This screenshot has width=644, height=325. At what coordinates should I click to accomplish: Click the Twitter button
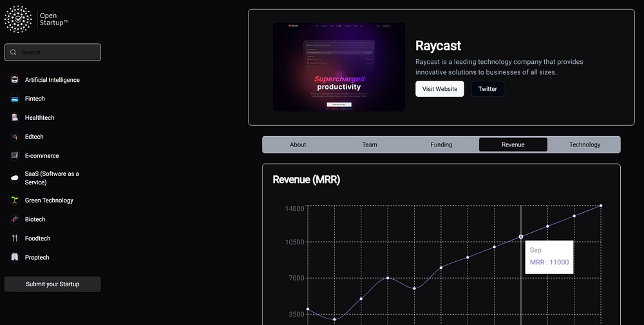(488, 89)
